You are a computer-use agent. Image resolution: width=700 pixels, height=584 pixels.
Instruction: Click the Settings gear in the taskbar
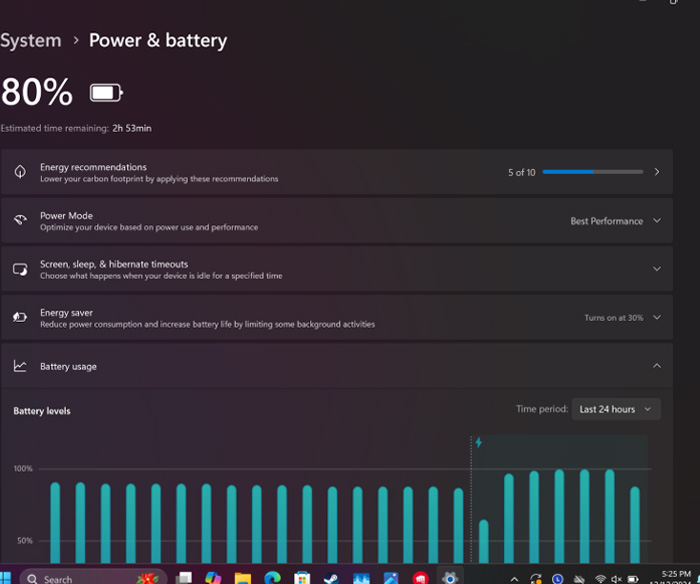point(450,578)
